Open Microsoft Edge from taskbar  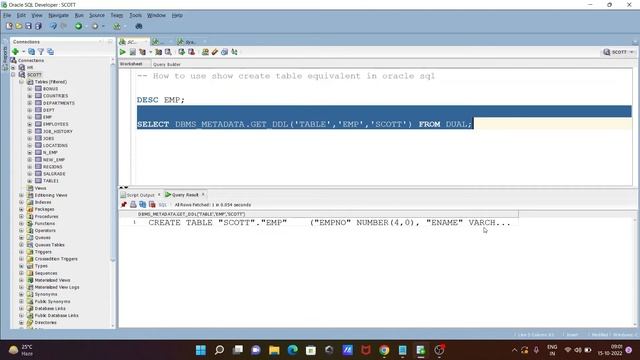[293, 350]
